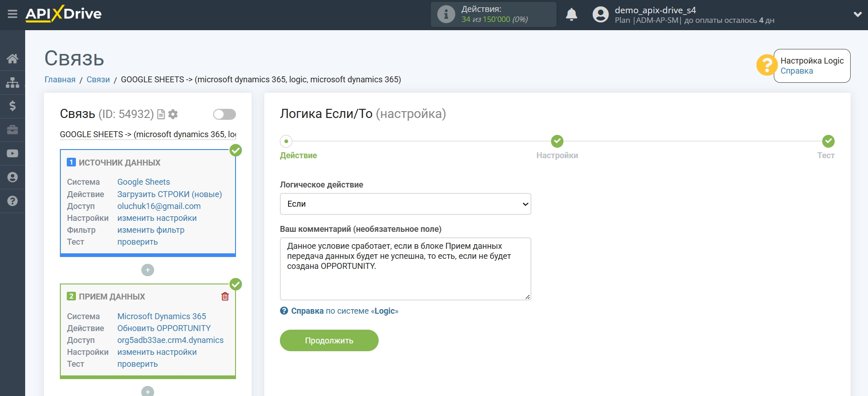Click проверить in the receive block

[x=138, y=364]
